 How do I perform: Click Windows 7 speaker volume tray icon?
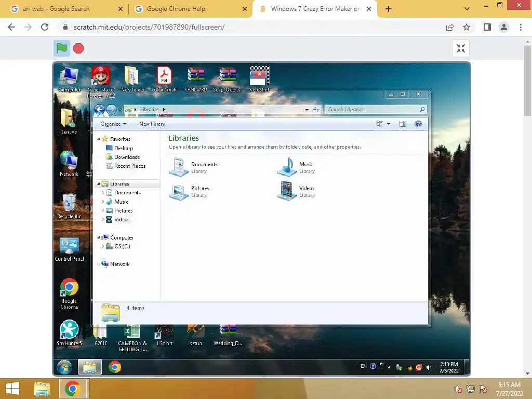(429, 367)
